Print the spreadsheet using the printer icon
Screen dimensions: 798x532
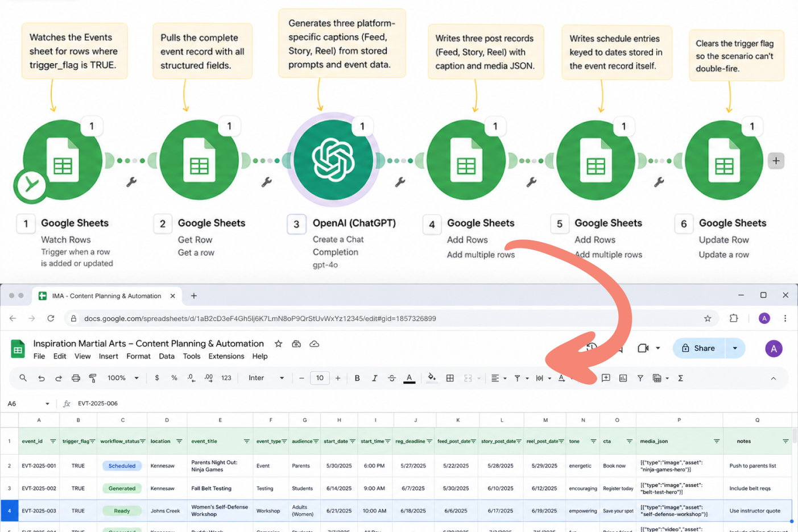[76, 378]
